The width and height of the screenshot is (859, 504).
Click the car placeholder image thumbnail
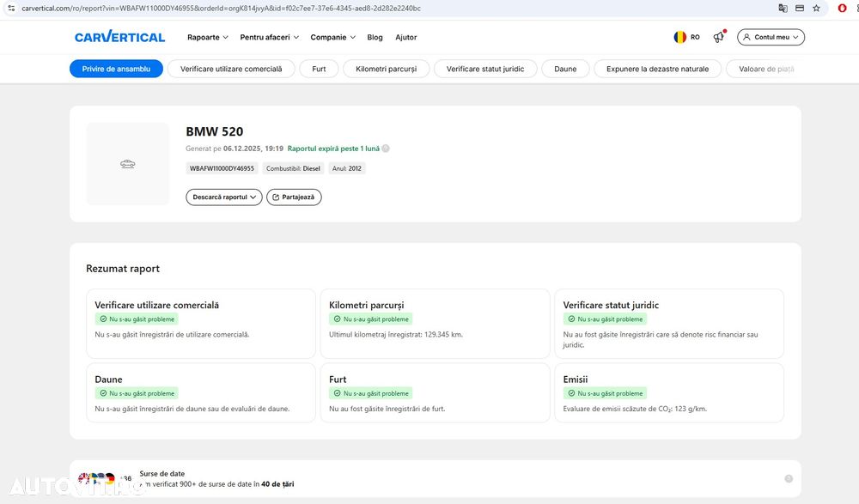128,164
